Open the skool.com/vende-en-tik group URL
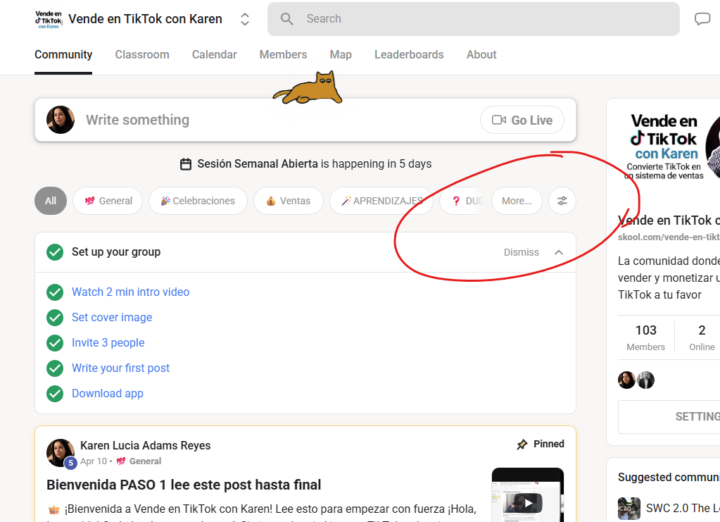Screen dimensions: 720x522 click(669, 237)
